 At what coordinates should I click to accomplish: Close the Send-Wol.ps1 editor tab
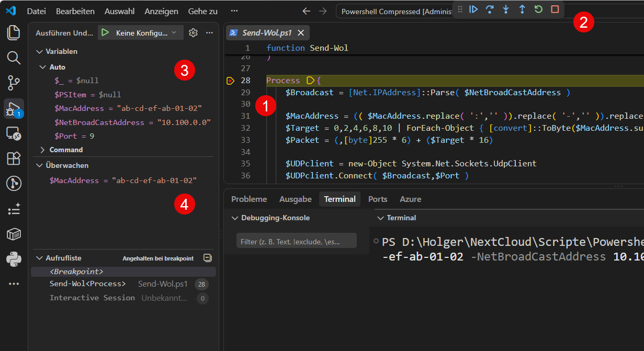click(x=301, y=33)
